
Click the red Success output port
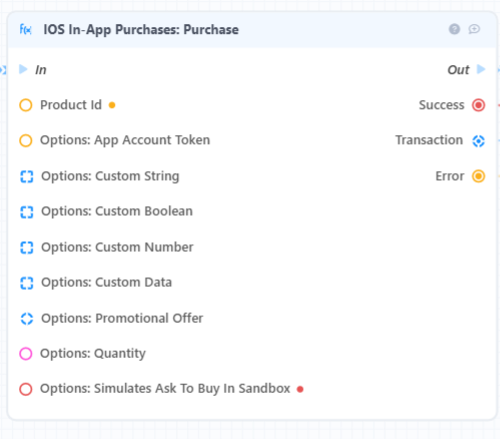click(x=478, y=105)
